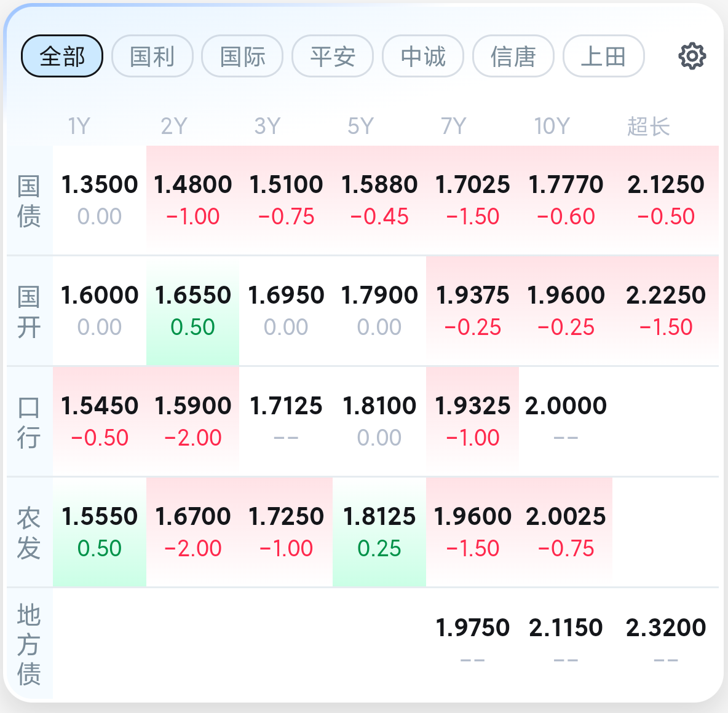Open the 国开 2Y cell 1.6550

(192, 311)
